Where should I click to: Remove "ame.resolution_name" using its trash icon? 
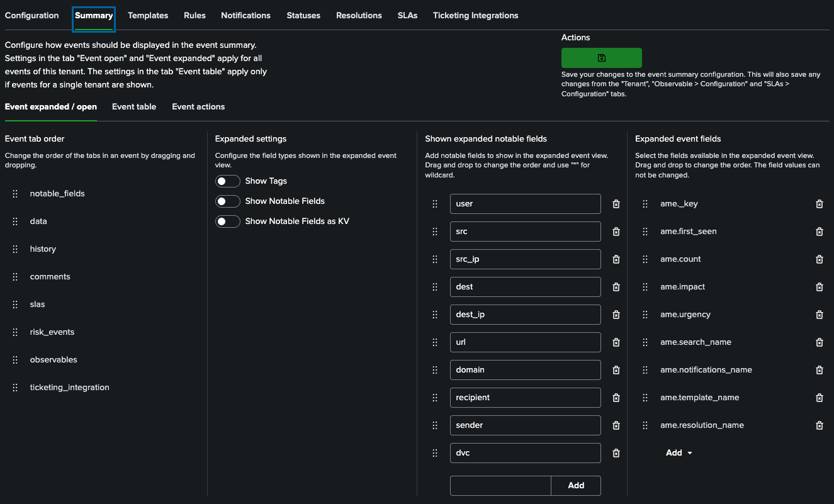click(819, 425)
